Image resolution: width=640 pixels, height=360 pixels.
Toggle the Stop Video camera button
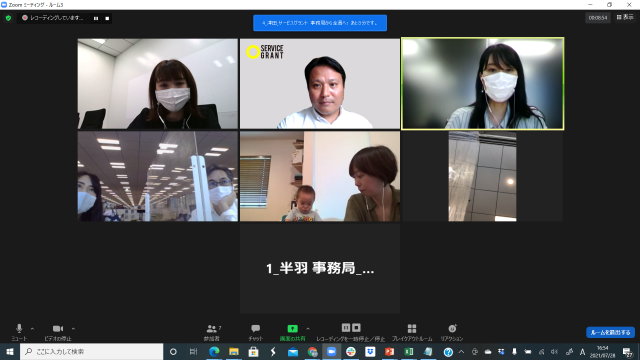click(x=58, y=329)
